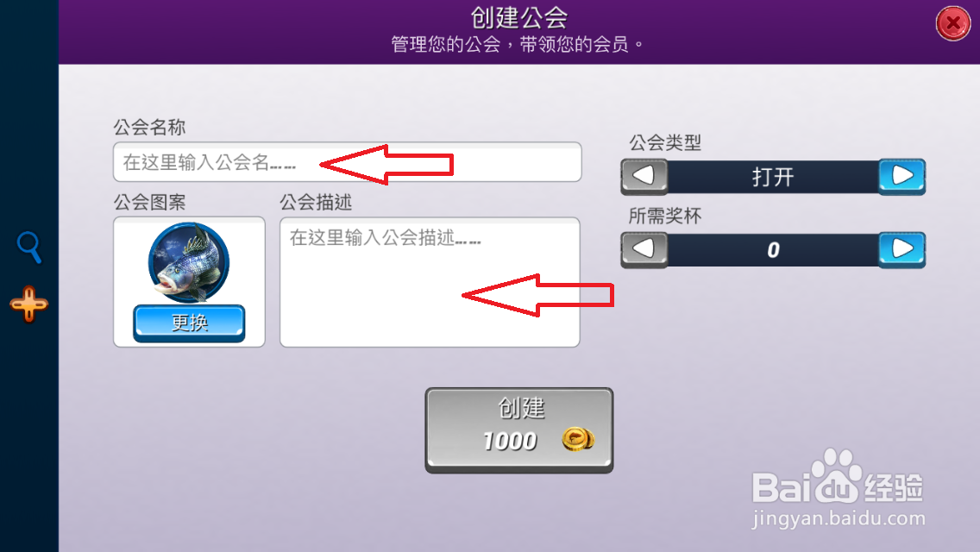Image resolution: width=980 pixels, height=552 pixels.
Task: Click the 更换 button to change emblem
Action: 189,323
